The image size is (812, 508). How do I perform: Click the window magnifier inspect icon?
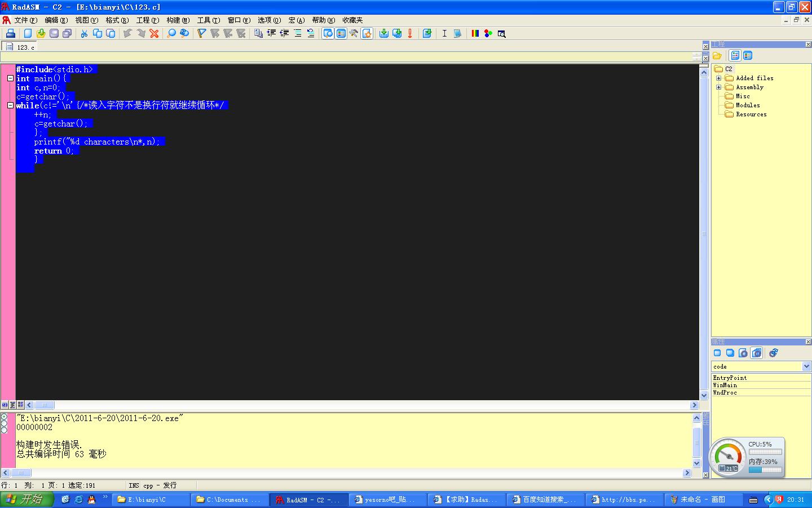[x=501, y=33]
